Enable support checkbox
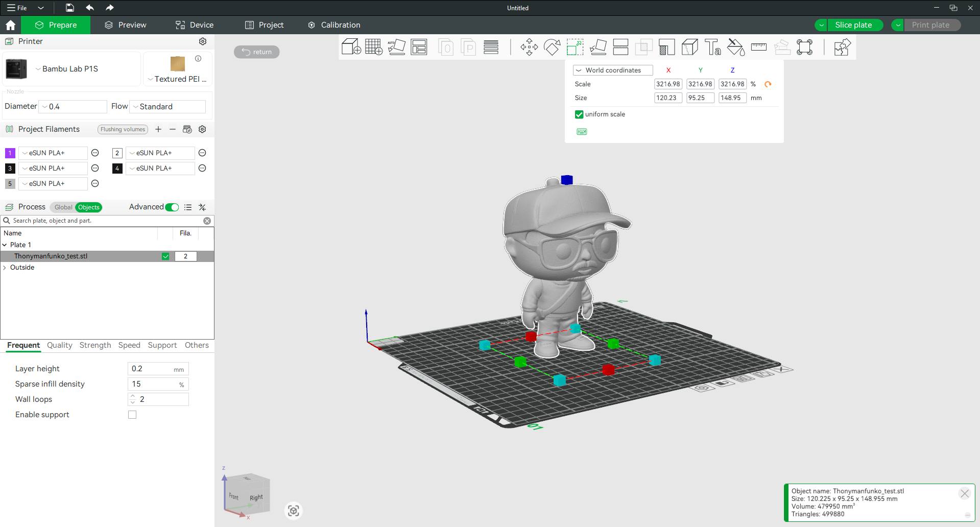980x527 pixels. click(x=132, y=415)
